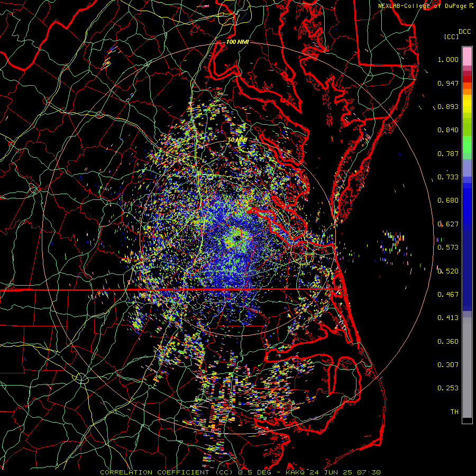476x476 pixels.
Task: Click the DCC product label
Action: [x=464, y=32]
